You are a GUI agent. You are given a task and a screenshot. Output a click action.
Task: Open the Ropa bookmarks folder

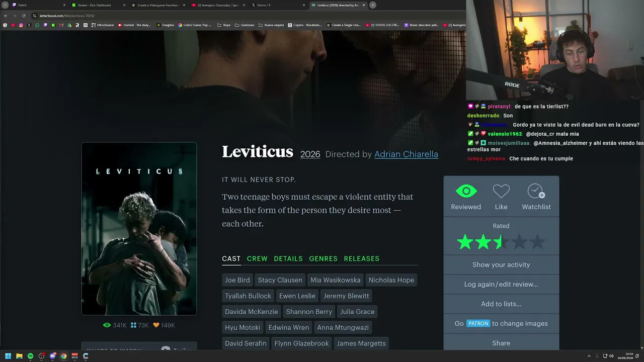click(224, 25)
